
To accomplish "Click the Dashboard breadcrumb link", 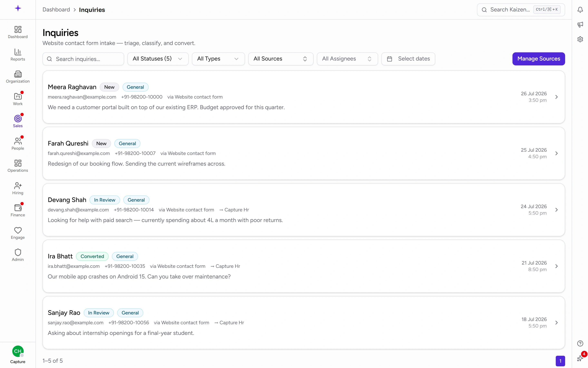I will [56, 10].
